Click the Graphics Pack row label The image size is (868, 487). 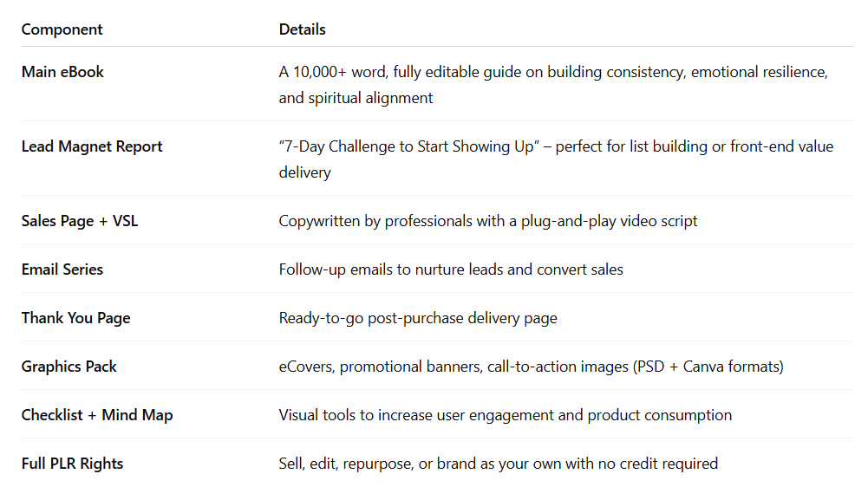[x=69, y=367]
